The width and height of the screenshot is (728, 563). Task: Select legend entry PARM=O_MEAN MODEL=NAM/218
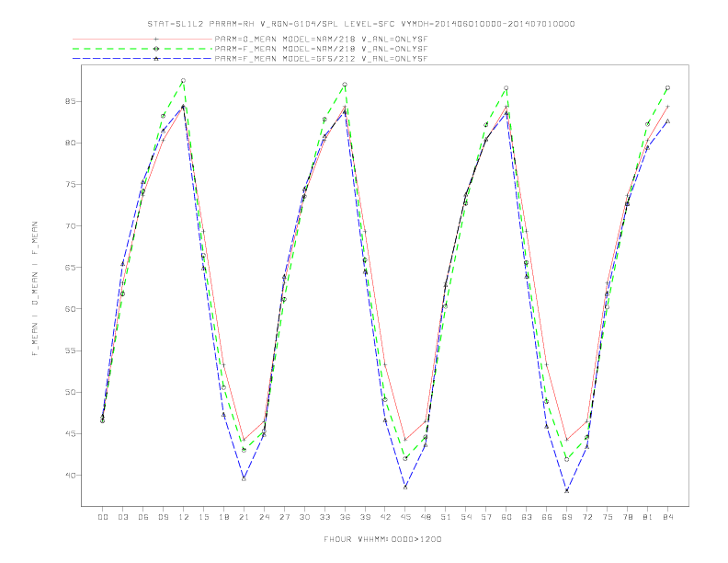tap(321, 40)
